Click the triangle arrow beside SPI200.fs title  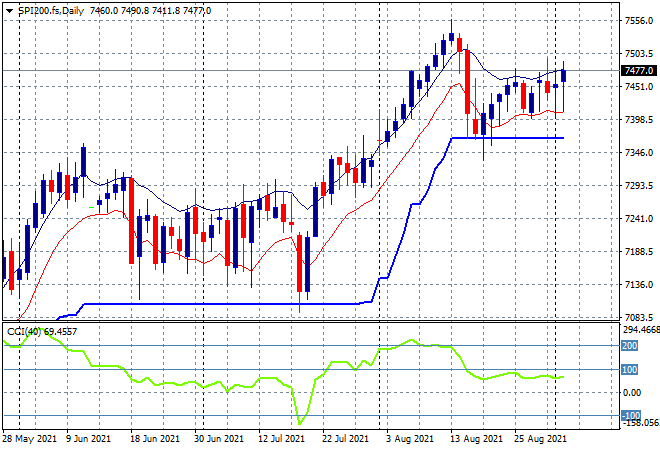[x=9, y=11]
